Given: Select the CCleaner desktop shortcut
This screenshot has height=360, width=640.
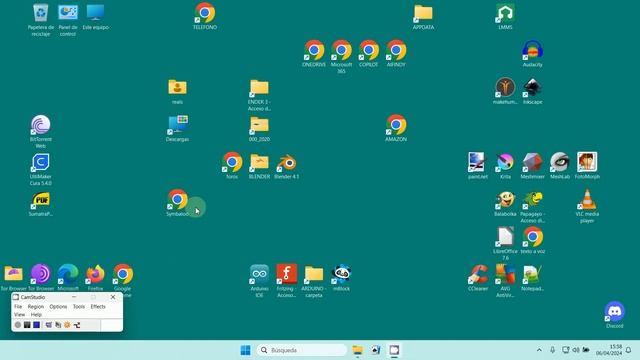Looking at the screenshot, I should click(x=478, y=278).
